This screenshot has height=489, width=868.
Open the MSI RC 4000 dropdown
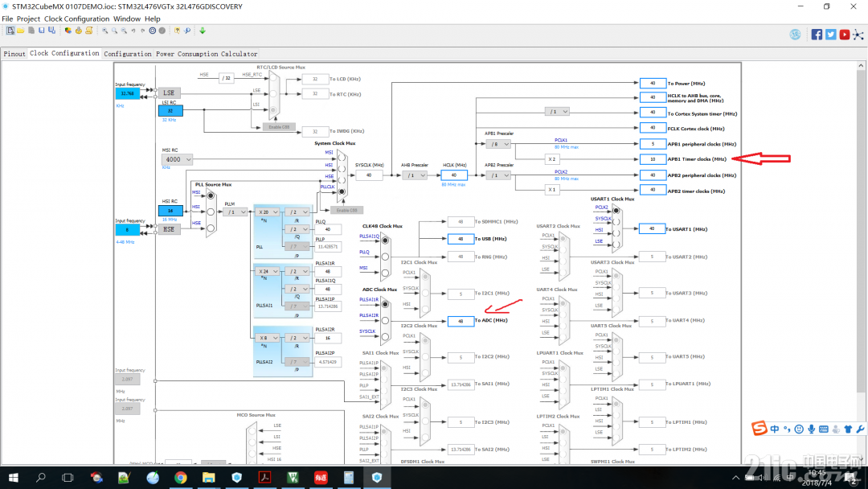(x=177, y=159)
